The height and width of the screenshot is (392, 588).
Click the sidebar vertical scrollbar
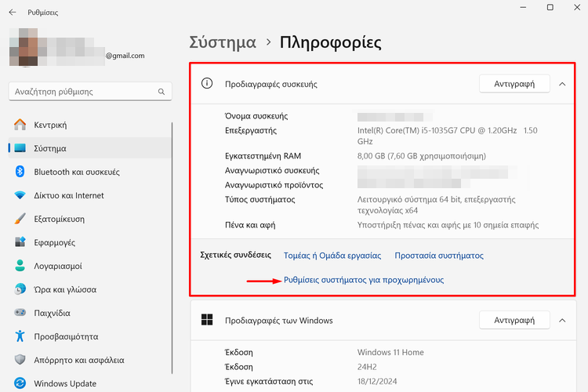(x=172, y=248)
